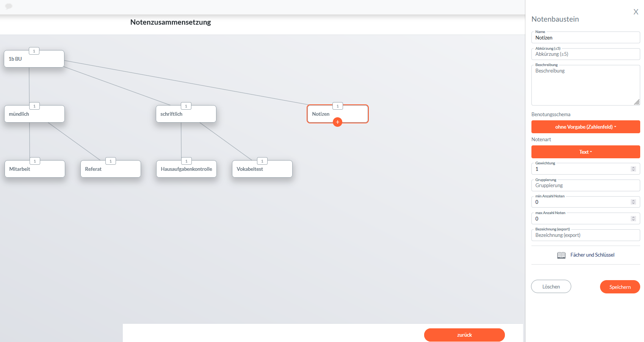
Task: Expand the Notenart dropdown showing Text
Action: click(x=585, y=152)
